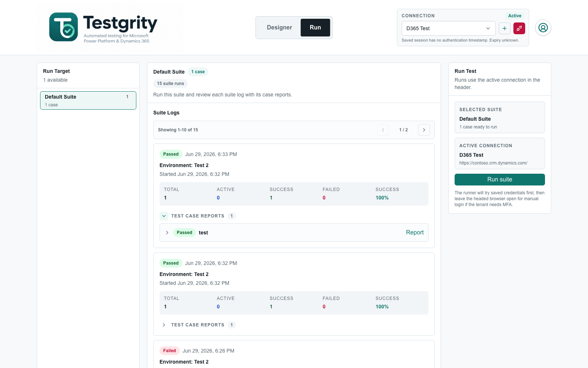Screen dimensions: 588x368
Task: Collapse Test Case Reports for 6:33 PM run
Action: pyautogui.click(x=164, y=216)
